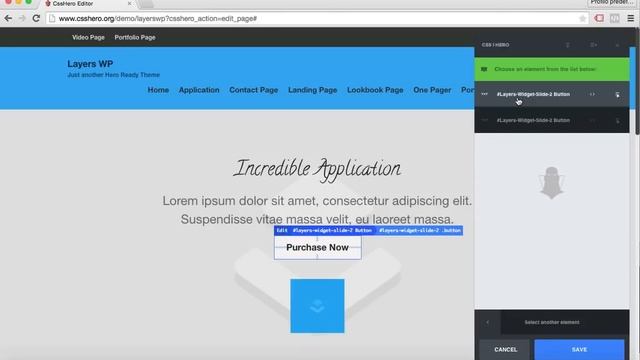
Task: Click the Layers WP site title
Action: click(x=90, y=64)
